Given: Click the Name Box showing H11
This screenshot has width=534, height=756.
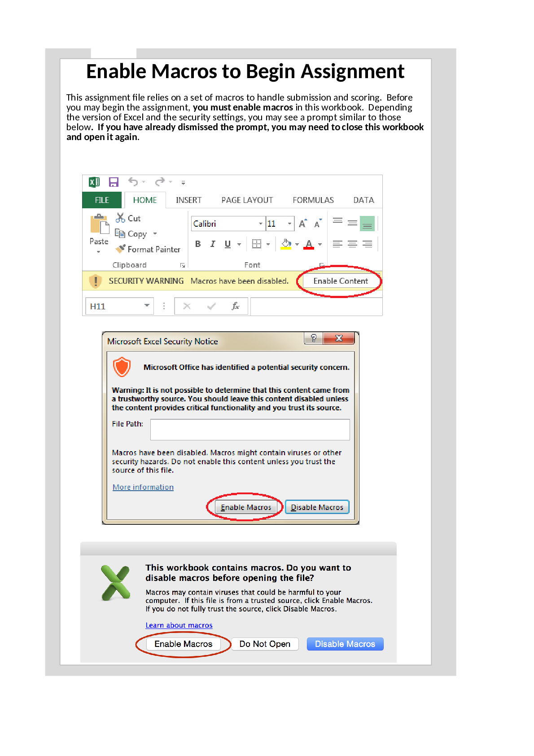Looking at the screenshot, I should [119, 306].
